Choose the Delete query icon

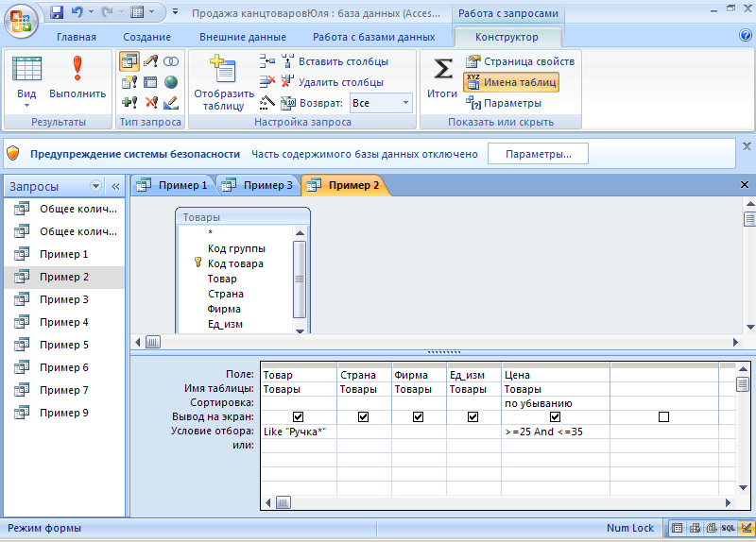tap(151, 102)
